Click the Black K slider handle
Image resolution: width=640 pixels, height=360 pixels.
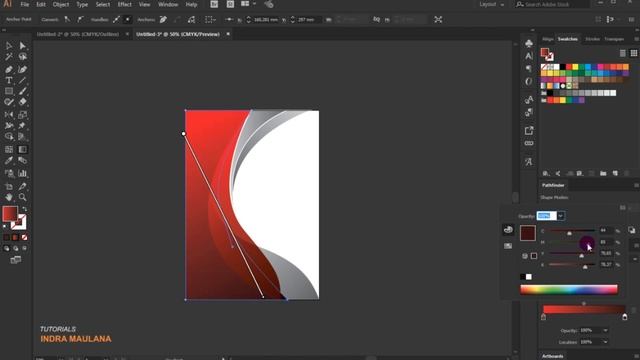pyautogui.click(x=585, y=267)
